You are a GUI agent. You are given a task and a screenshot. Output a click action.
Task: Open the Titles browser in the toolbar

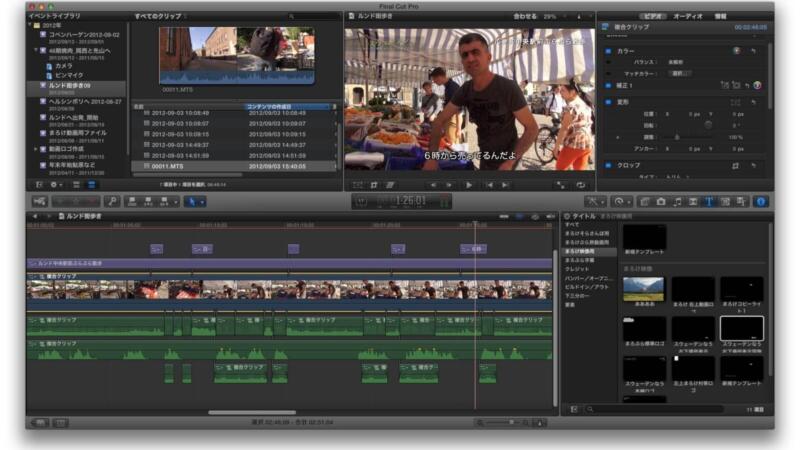pyautogui.click(x=709, y=201)
